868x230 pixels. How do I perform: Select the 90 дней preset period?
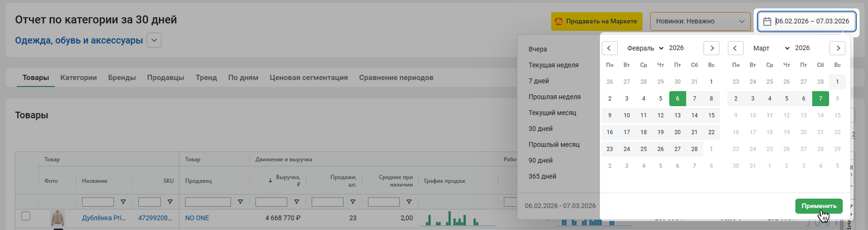click(540, 160)
